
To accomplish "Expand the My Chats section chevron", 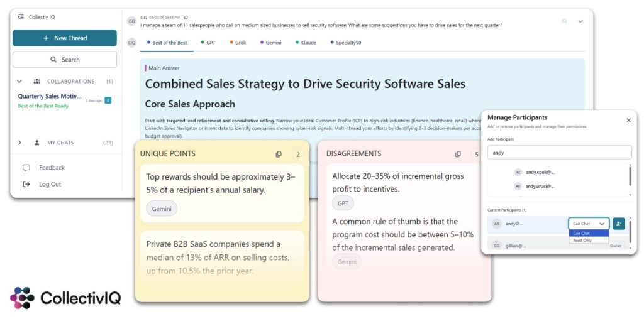I will 19,143.
